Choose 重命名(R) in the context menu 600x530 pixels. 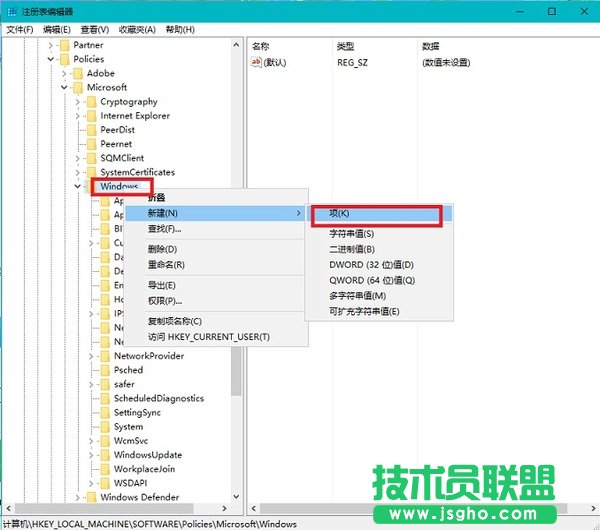(x=216, y=265)
